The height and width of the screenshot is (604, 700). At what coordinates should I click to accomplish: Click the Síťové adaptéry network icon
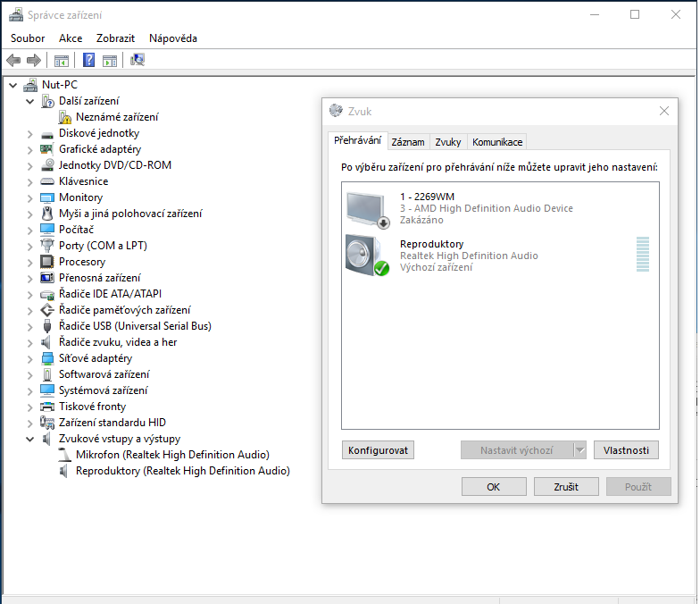pos(47,358)
